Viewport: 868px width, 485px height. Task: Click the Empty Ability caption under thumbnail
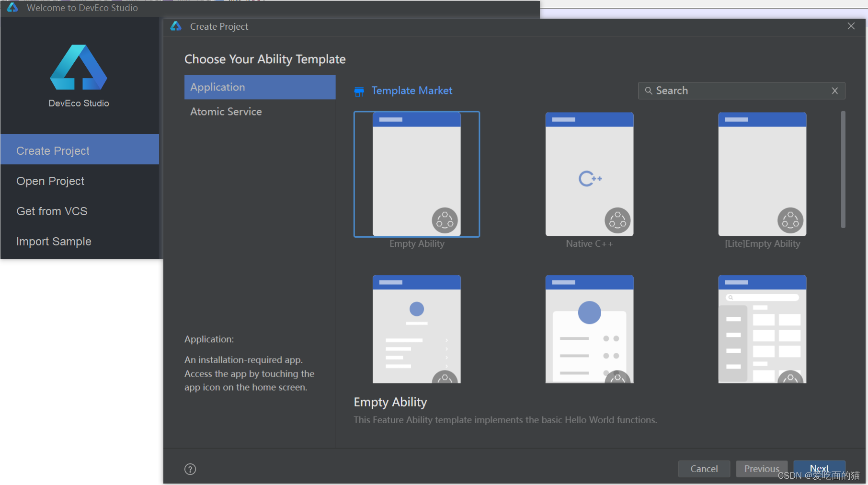[417, 243]
